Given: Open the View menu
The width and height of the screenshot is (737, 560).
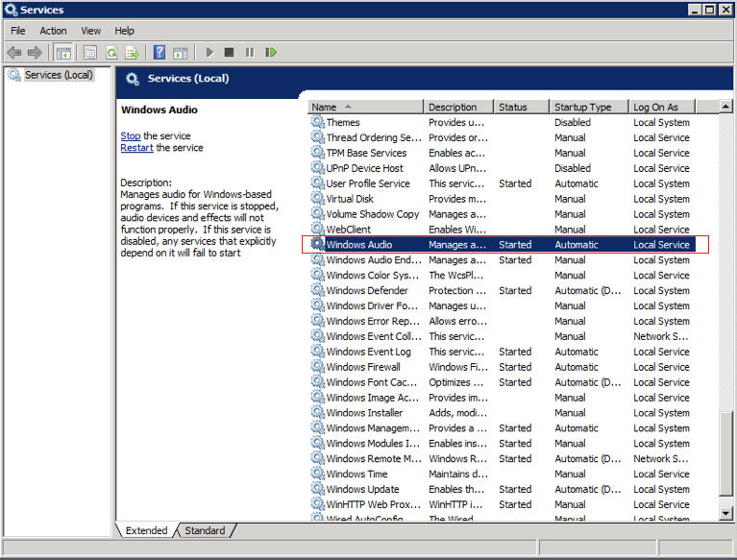Looking at the screenshot, I should pyautogui.click(x=90, y=31).
